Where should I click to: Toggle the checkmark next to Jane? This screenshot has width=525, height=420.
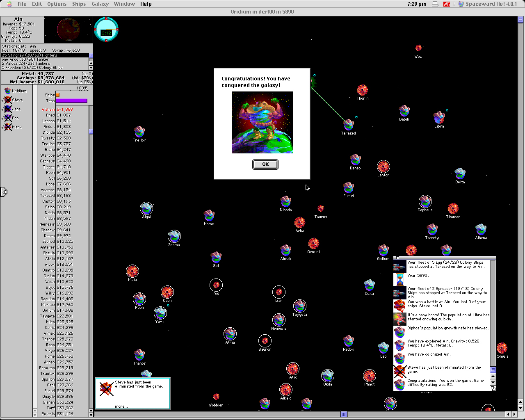(3, 109)
